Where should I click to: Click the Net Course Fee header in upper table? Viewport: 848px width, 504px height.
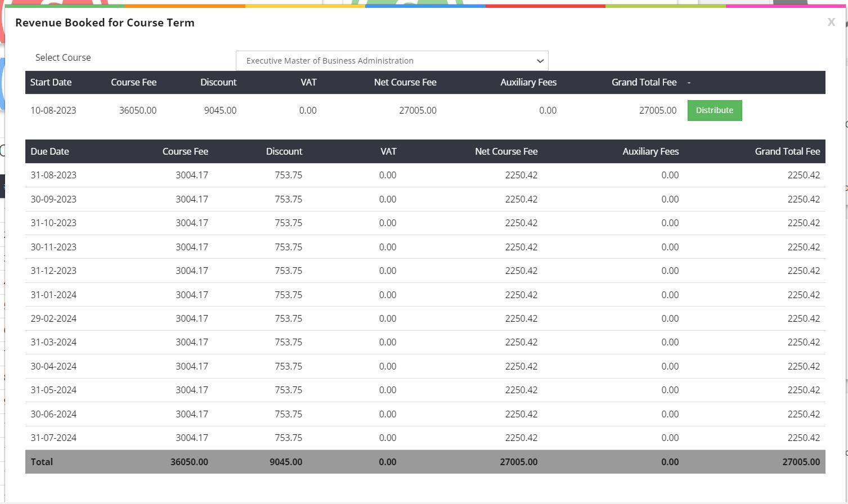pos(405,82)
